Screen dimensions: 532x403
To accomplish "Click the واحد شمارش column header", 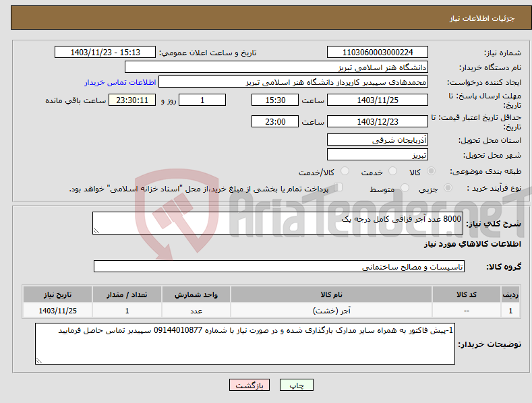I will [x=196, y=294].
